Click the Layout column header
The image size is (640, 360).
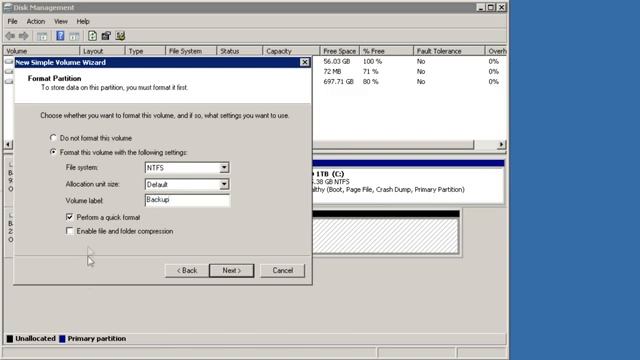coord(102,51)
